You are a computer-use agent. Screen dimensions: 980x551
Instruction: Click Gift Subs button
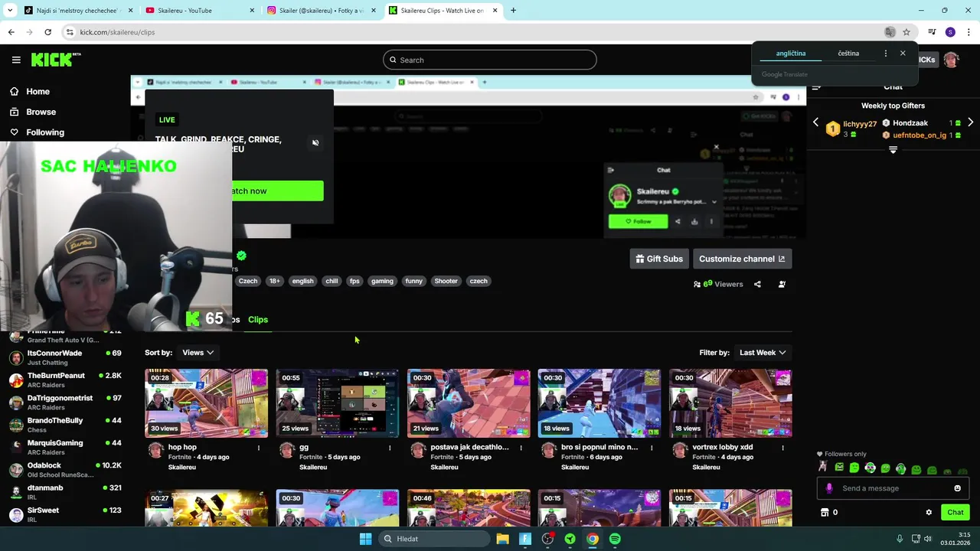(659, 259)
